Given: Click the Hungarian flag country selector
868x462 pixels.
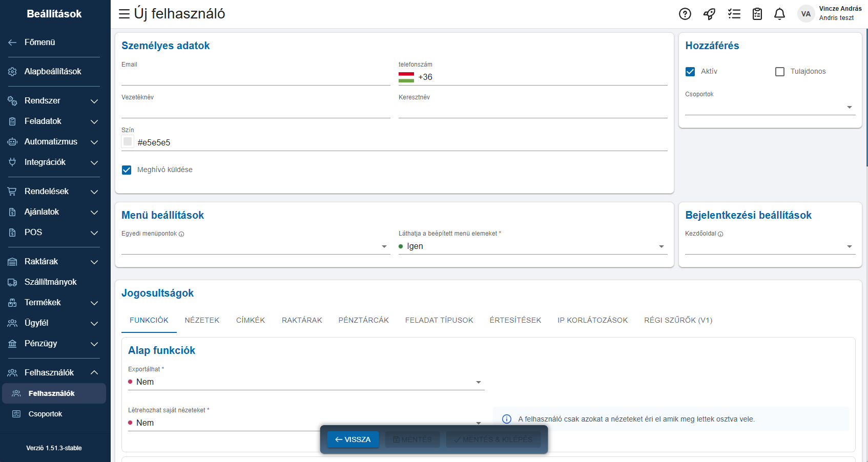Looking at the screenshot, I should pos(406,77).
